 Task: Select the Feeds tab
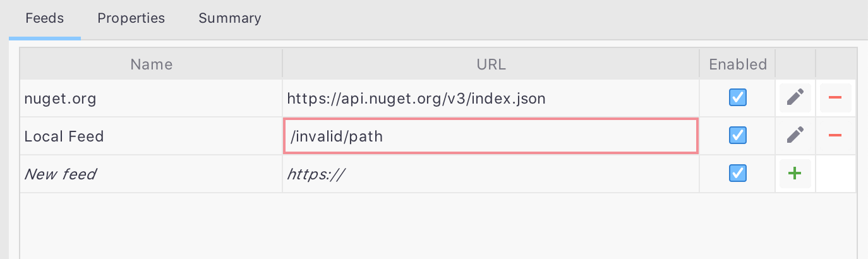[45, 18]
